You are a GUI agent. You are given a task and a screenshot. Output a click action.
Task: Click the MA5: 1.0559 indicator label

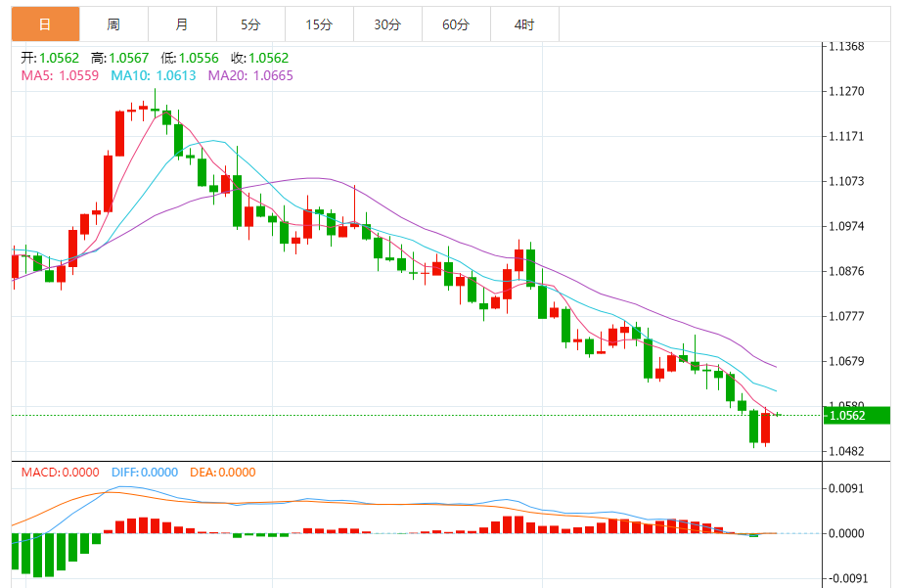60,76
